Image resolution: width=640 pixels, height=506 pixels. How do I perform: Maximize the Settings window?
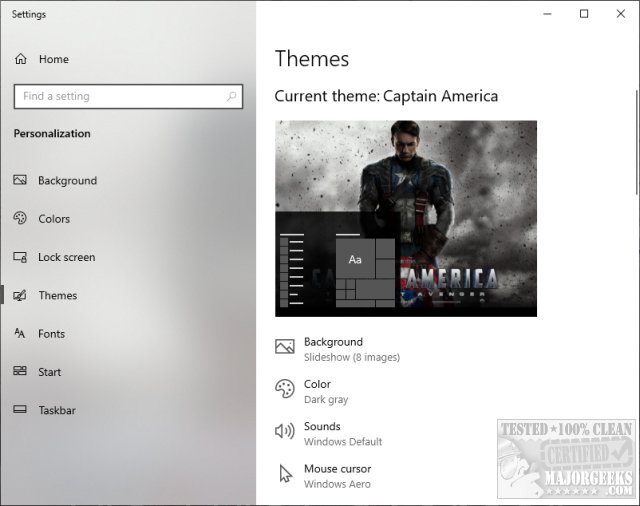[584, 14]
